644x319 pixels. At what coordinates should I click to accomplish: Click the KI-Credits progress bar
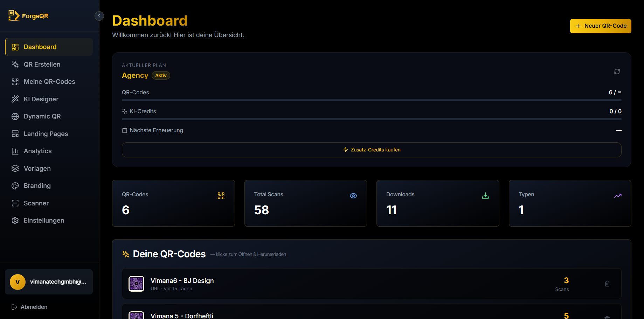pos(372,119)
